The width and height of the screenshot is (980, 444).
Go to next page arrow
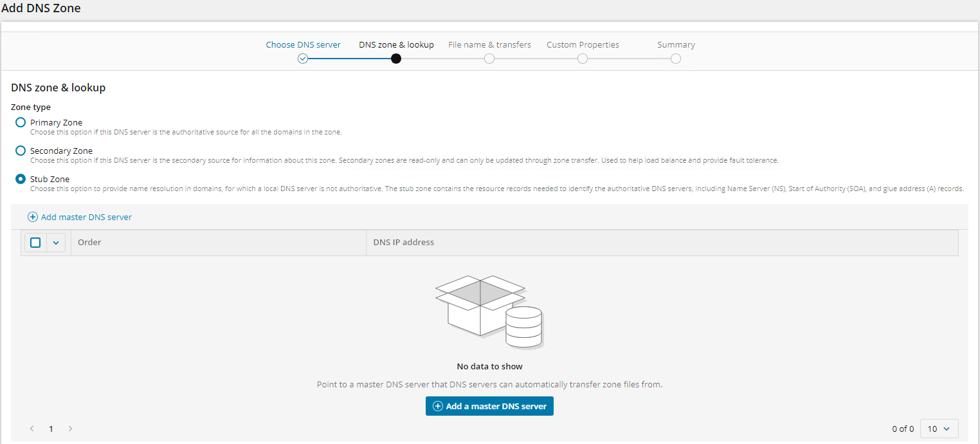[70, 429]
